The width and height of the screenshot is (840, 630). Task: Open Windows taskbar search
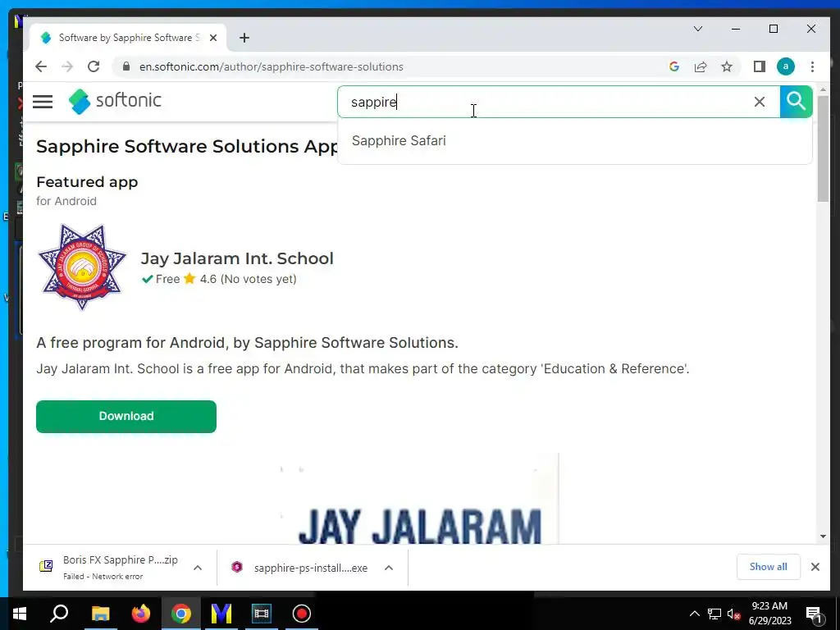point(59,614)
